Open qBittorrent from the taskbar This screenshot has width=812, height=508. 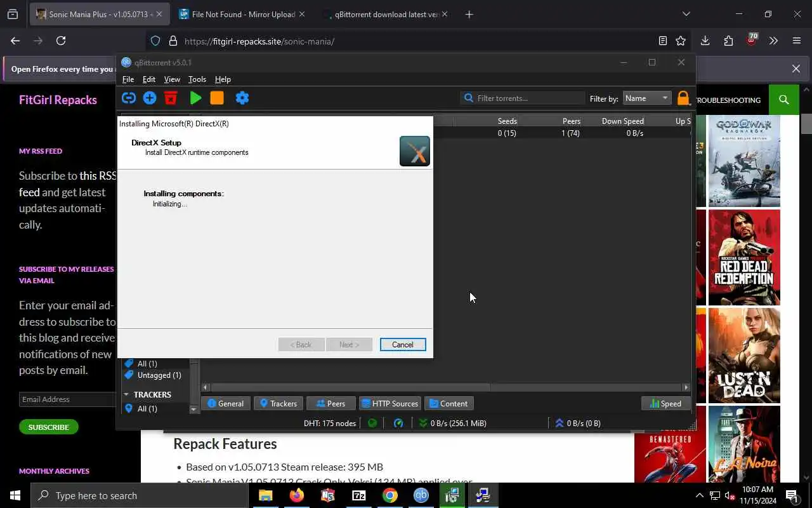pyautogui.click(x=421, y=495)
